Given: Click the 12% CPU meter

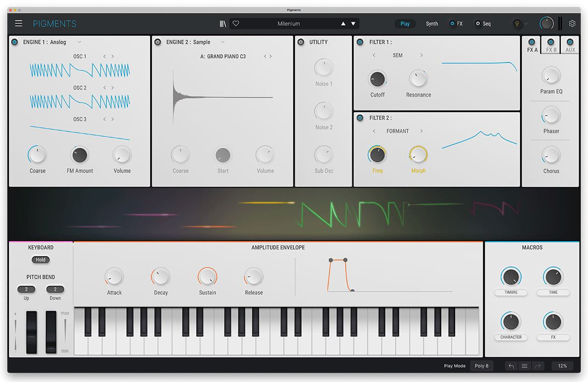Looking at the screenshot, I should click(x=562, y=366).
